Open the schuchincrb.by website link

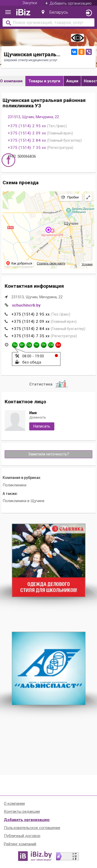coord(26,305)
